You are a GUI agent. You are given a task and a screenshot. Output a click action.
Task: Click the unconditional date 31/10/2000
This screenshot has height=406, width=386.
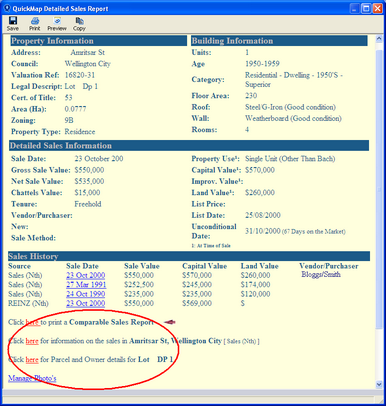263,231
